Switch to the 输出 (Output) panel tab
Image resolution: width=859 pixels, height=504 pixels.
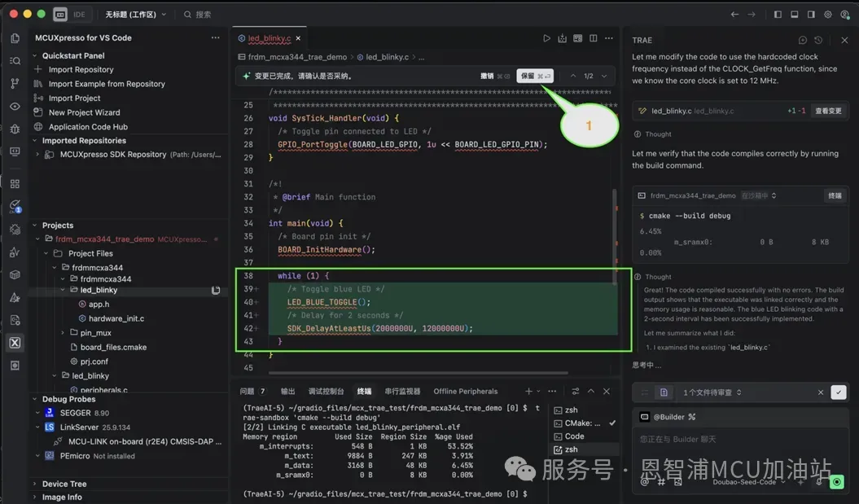pos(287,392)
